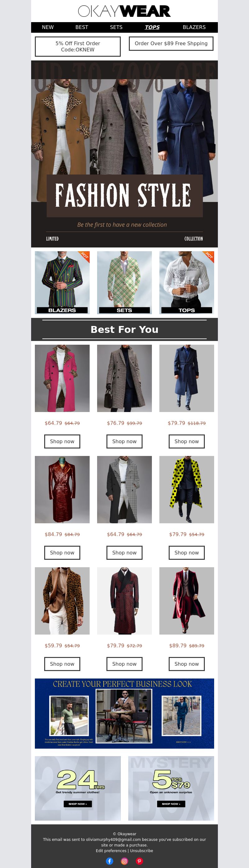
Task: Shop now for the yellow polka-dot coat
Action: [x=187, y=553]
